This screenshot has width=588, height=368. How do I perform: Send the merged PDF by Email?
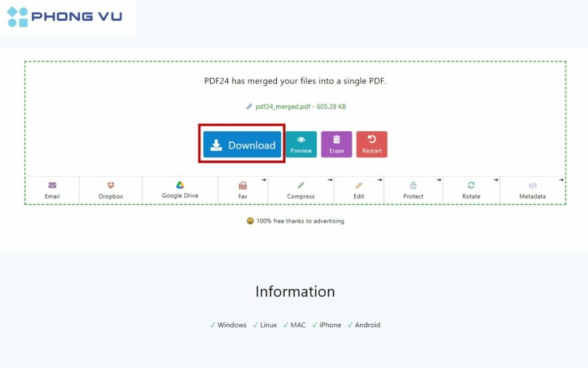(52, 190)
